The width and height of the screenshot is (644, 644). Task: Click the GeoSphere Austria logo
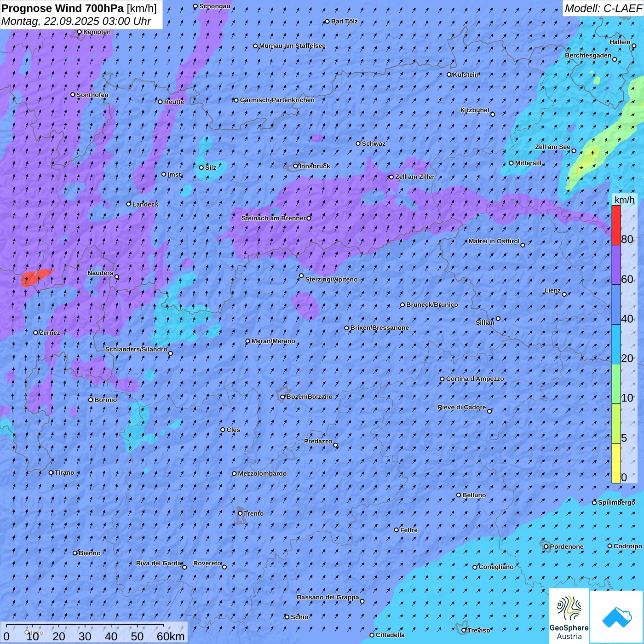[569, 616]
